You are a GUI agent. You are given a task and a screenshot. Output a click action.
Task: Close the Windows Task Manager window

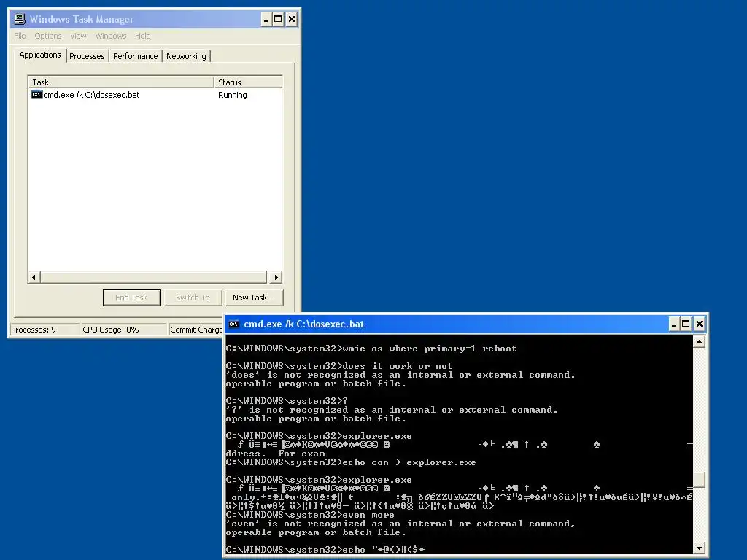tap(292, 19)
